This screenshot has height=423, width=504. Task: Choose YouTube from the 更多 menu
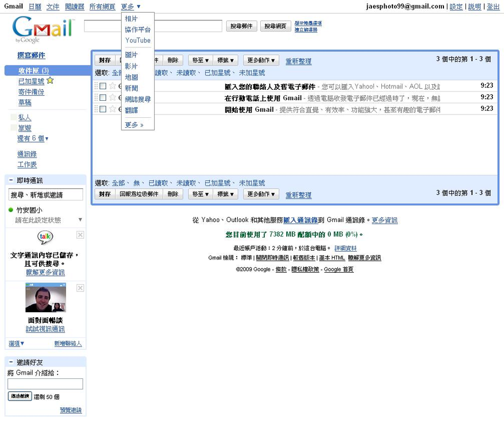(x=138, y=40)
